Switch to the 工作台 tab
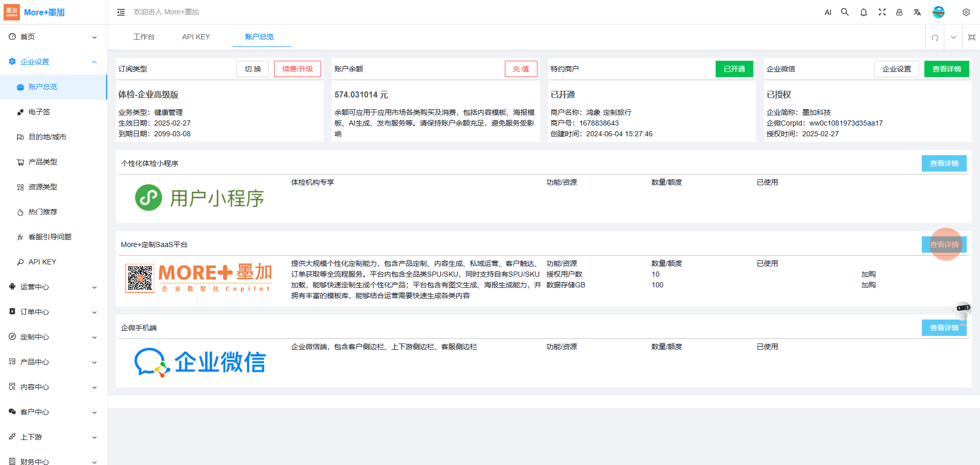This screenshot has width=980, height=465. (143, 37)
